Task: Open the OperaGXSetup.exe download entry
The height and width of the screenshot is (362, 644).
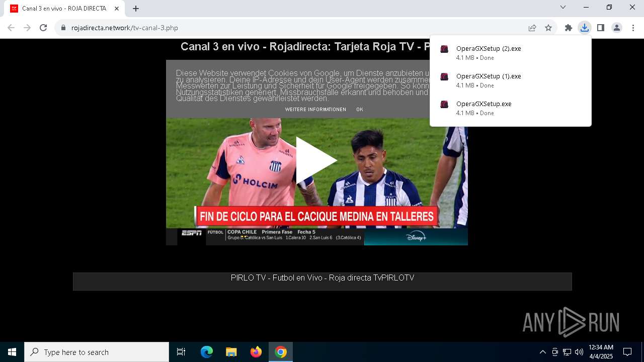Action: (x=511, y=108)
